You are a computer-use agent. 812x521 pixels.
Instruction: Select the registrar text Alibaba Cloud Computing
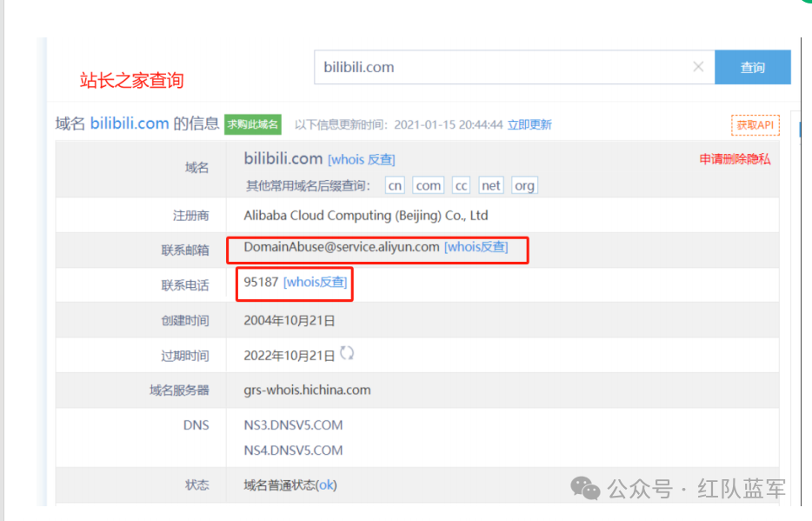366,216
